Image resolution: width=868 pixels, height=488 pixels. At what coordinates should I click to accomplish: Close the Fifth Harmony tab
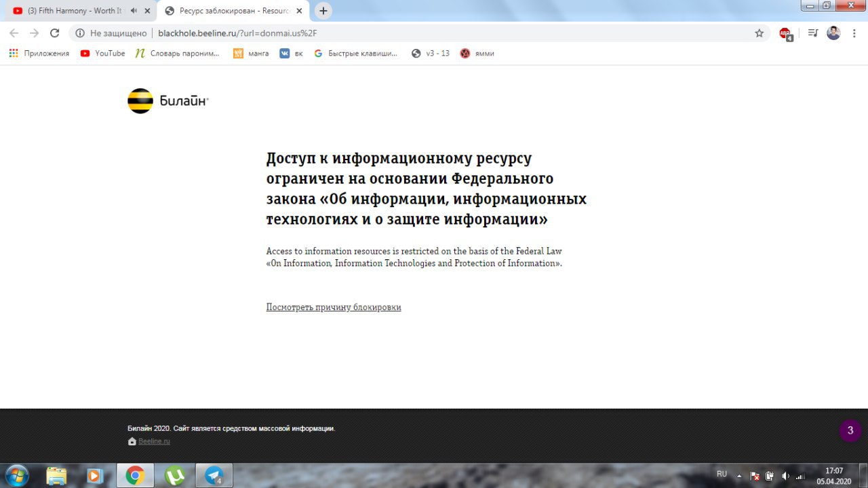pos(147,11)
